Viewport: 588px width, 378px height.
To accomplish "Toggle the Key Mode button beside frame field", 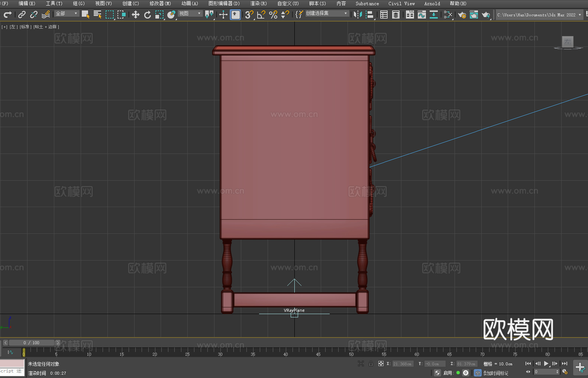I will pyautogui.click(x=528, y=372).
